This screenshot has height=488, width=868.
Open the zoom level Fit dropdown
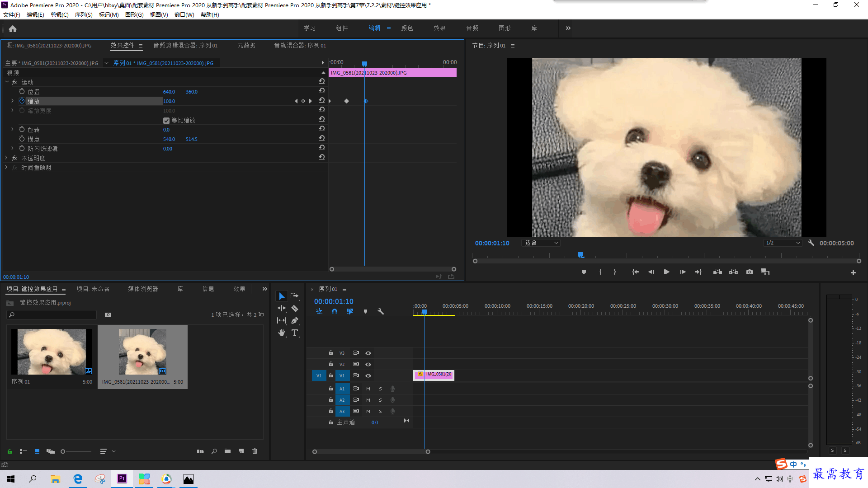point(541,243)
